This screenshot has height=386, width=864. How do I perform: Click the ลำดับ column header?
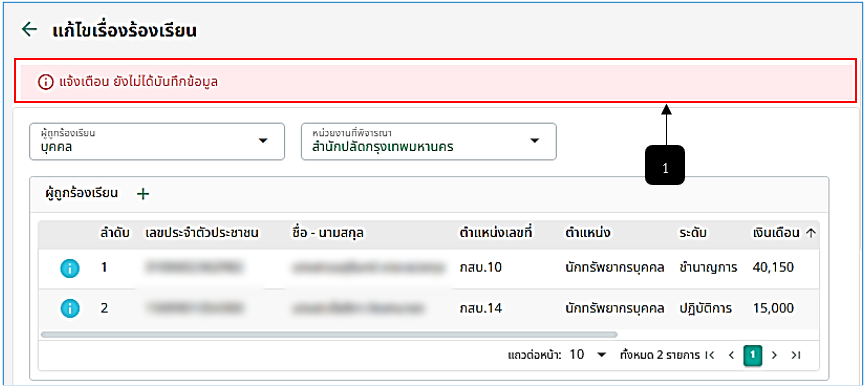(x=115, y=233)
